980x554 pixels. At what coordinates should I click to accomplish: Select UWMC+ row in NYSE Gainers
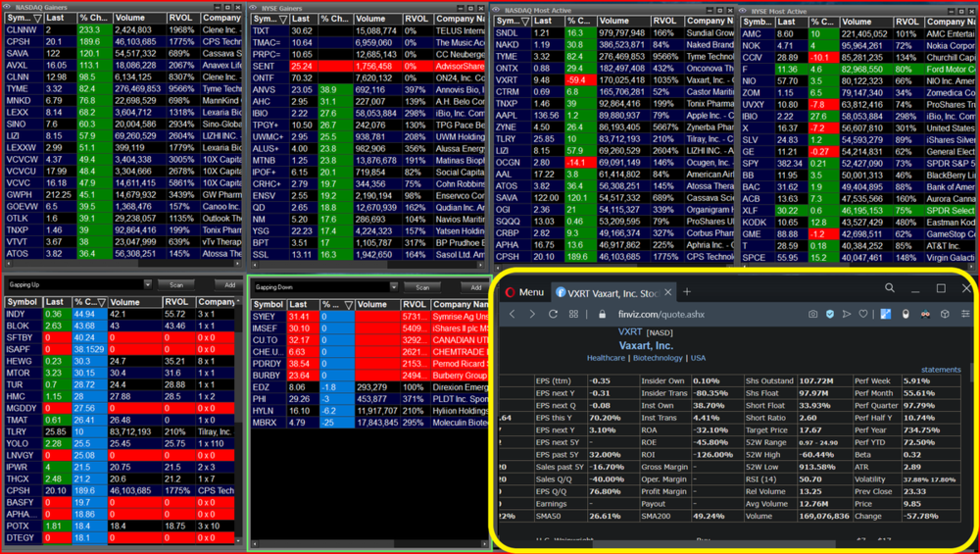[367, 137]
